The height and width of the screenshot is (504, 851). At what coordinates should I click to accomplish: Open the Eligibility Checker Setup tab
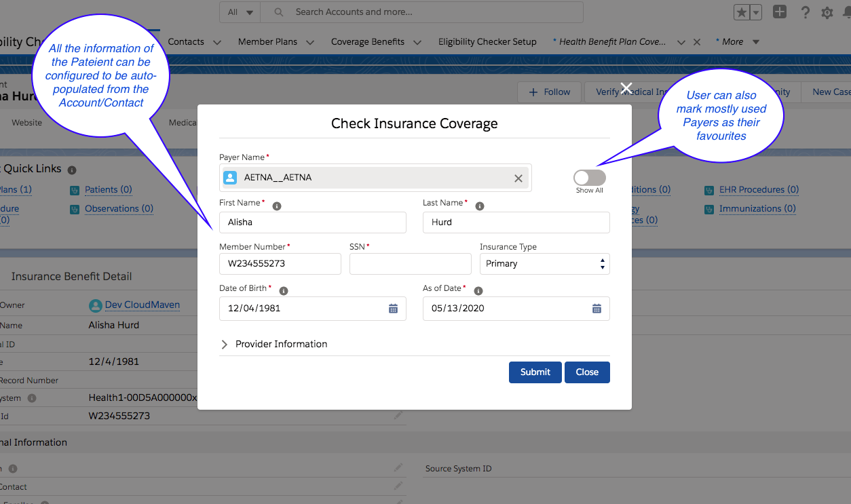(487, 41)
